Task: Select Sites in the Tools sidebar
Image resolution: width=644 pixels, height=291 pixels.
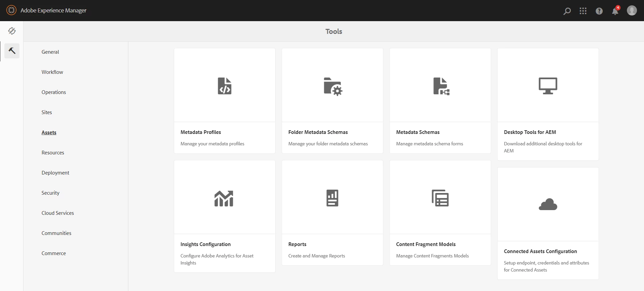Action: [47, 112]
